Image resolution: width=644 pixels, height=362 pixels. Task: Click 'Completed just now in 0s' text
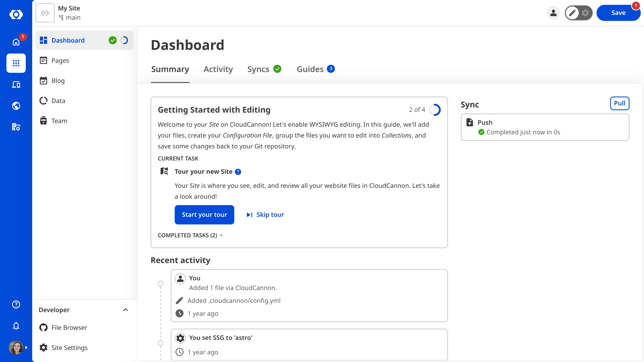coord(523,132)
